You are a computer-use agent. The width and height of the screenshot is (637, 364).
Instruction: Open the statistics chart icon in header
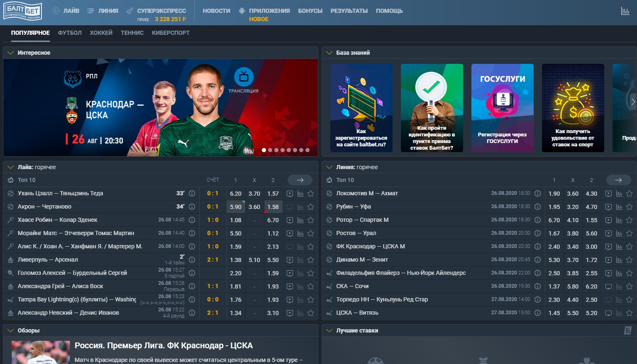pos(625,11)
